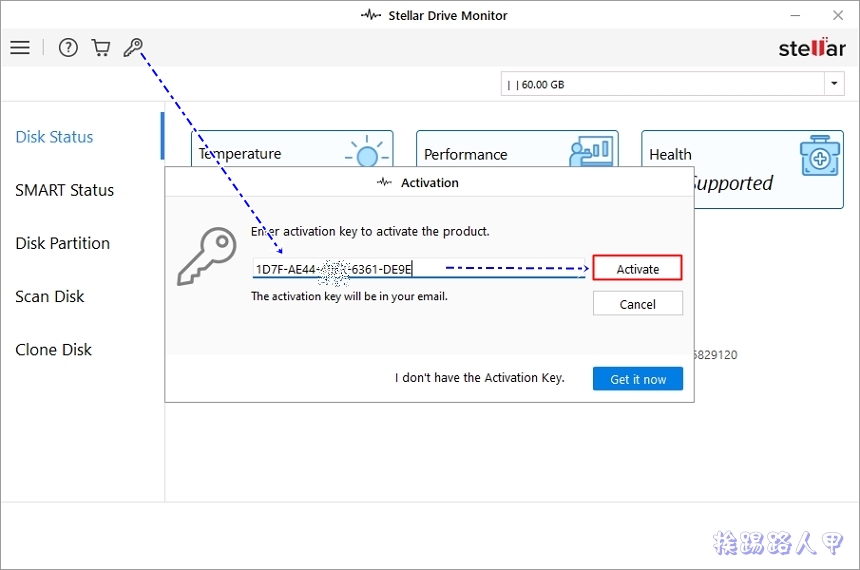This screenshot has height=570, width=860.
Task: Open the Disk Partition section
Action: coord(63,243)
